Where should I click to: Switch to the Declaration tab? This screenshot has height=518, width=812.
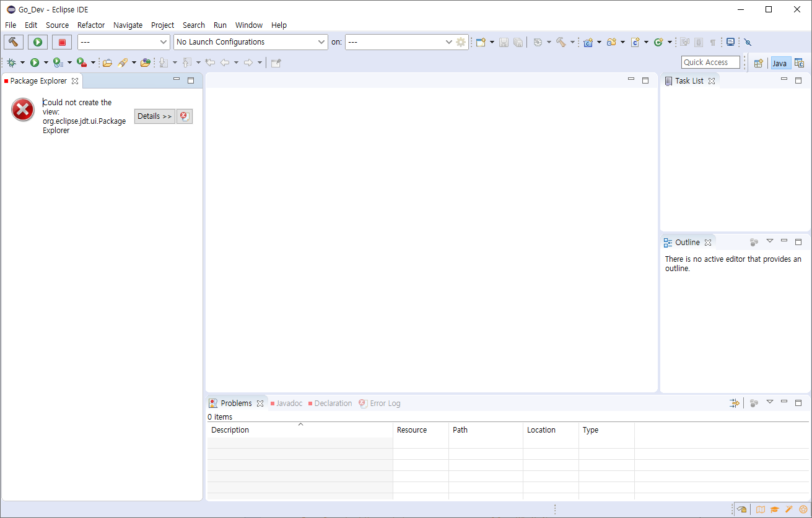(330, 404)
